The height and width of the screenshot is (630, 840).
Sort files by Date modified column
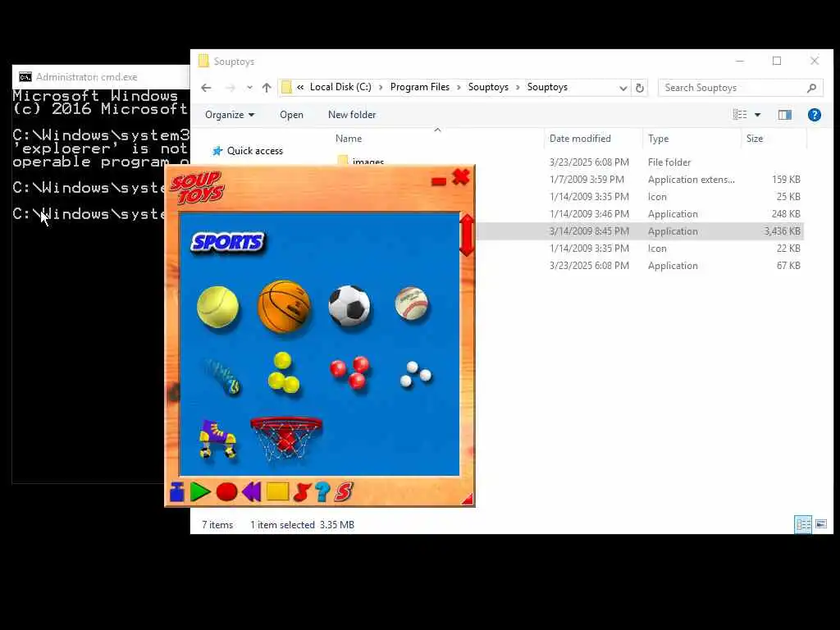coord(580,138)
